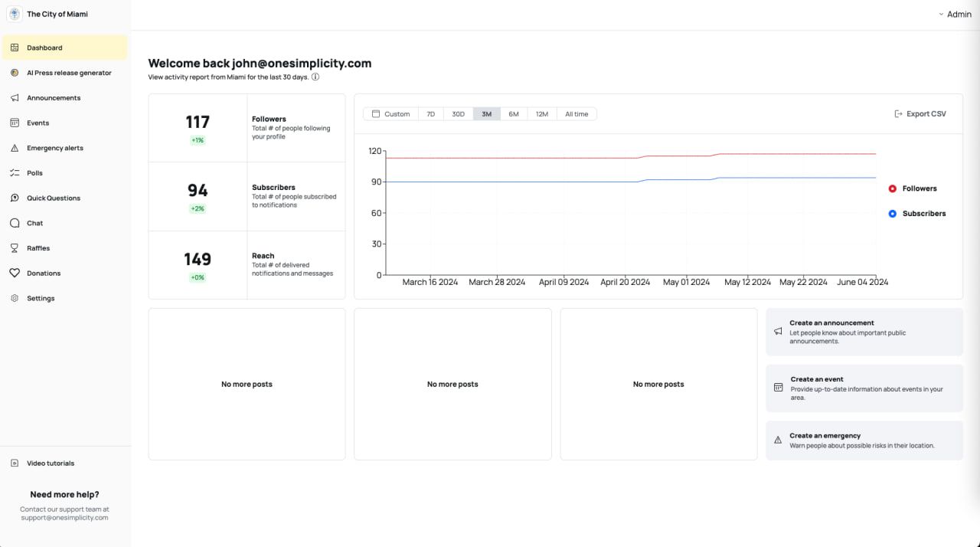Click the Create an announcement card

pos(864,332)
